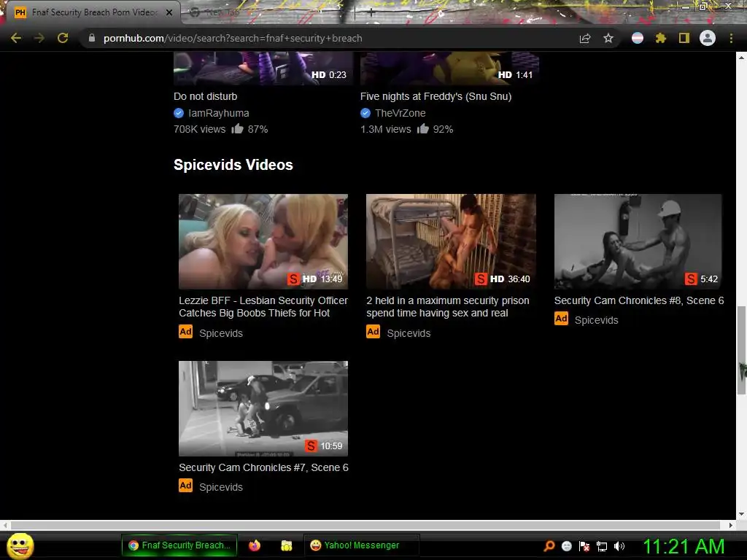Screen dimensions: 747x560
Task: Open the IamRayhuma uploader profile
Action: pos(219,113)
